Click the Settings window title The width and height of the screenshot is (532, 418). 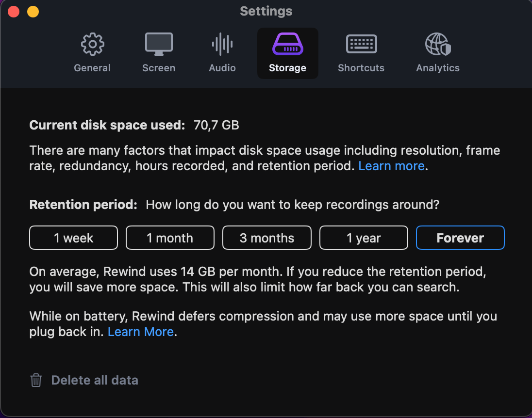tap(266, 11)
